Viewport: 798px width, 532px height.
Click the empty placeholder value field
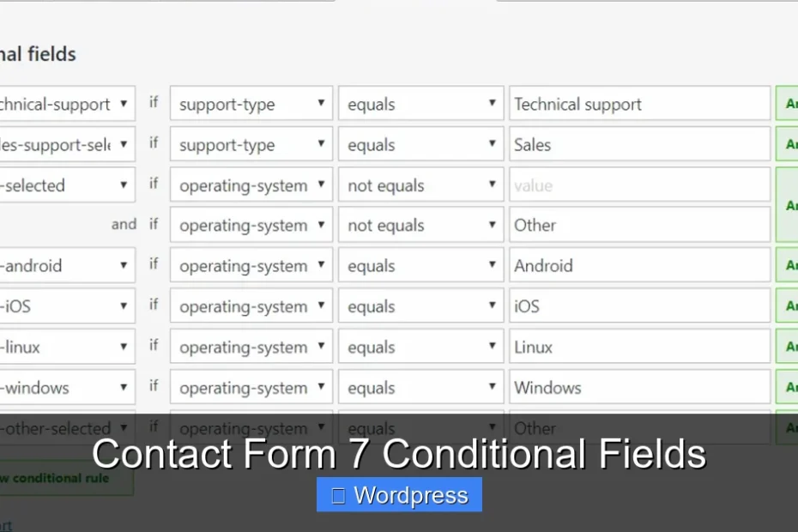pos(639,184)
